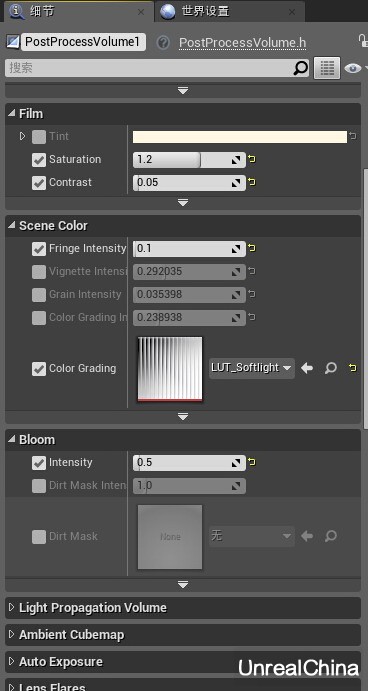Open the LUT_Softlight texture dropdown

coord(252,368)
